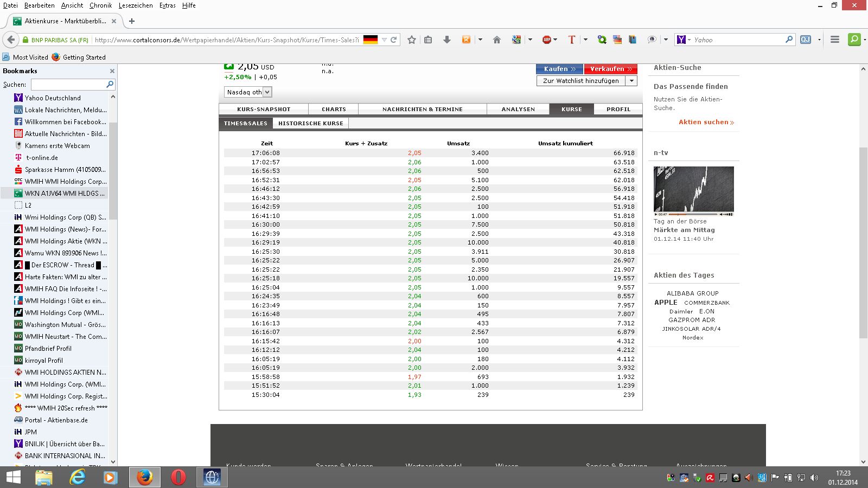
Task: Click the speech bubble toolbar icon
Action: tap(652, 40)
